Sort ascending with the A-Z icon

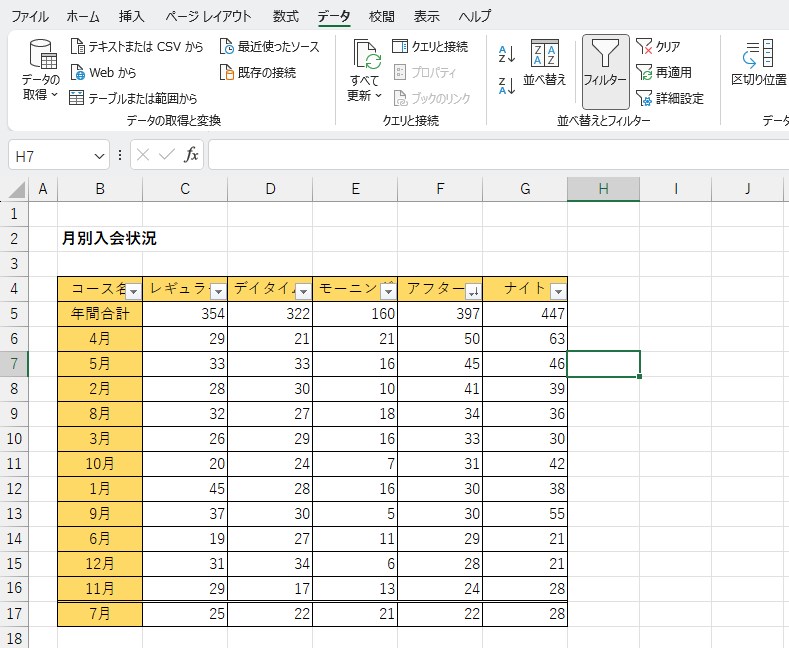click(506, 54)
